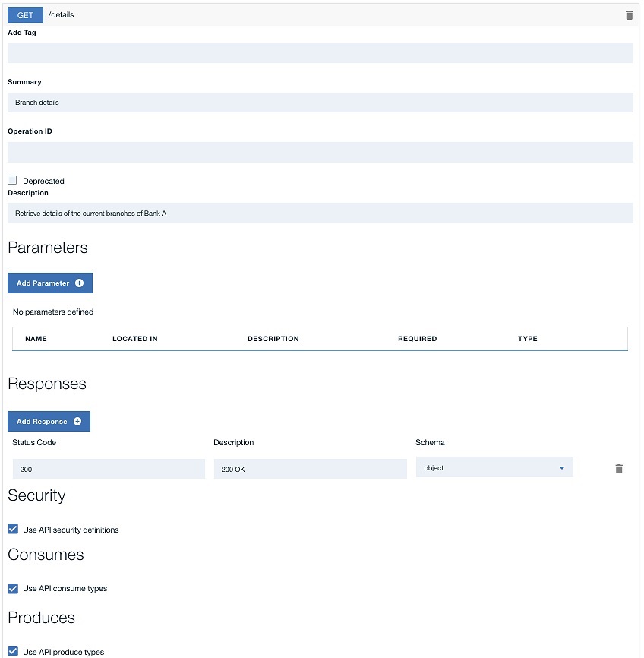This screenshot has width=644, height=658.
Task: Edit the Summary field with Branch details
Action: tap(320, 103)
